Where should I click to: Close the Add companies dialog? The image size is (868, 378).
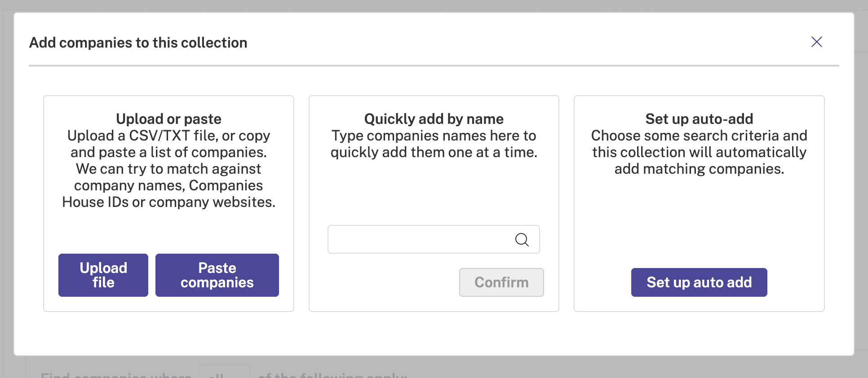pos(816,42)
